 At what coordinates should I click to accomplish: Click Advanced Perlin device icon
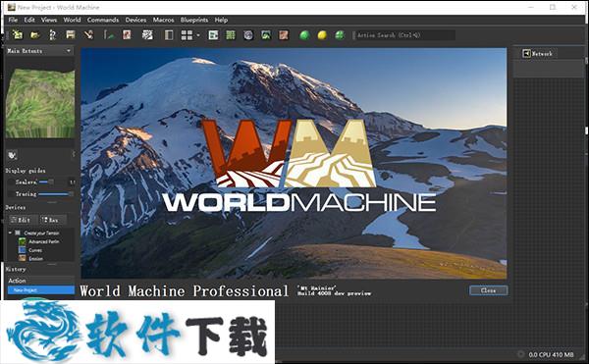23,241
